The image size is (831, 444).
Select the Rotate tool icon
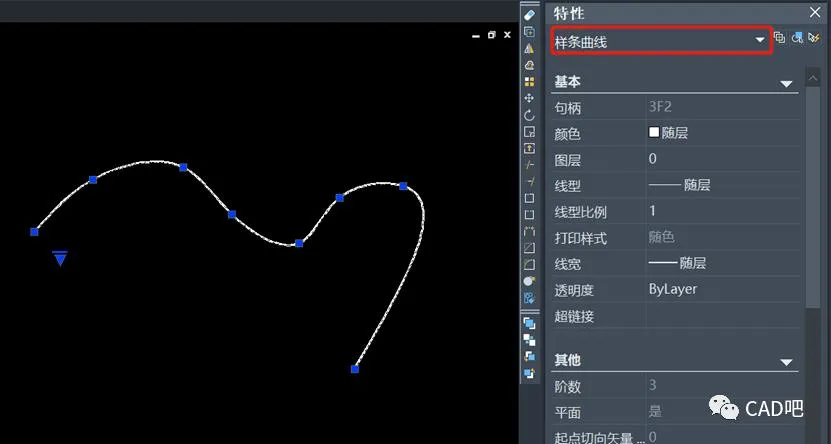point(529,115)
